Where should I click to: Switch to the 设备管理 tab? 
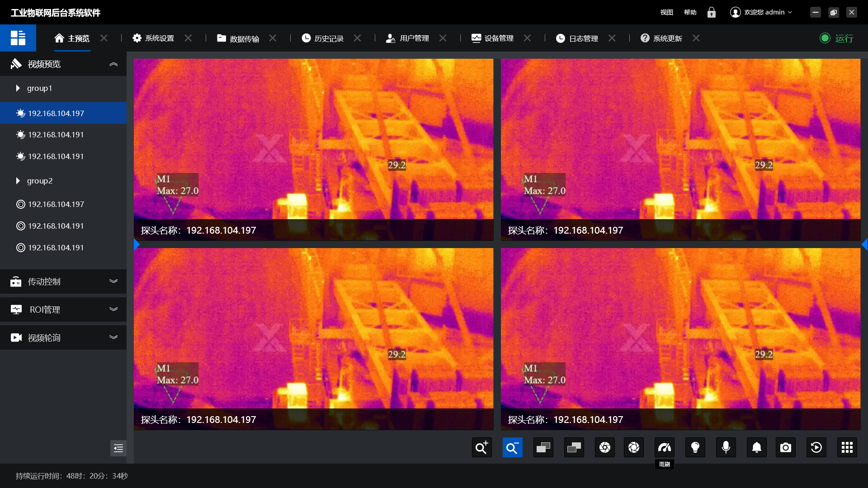click(x=497, y=38)
